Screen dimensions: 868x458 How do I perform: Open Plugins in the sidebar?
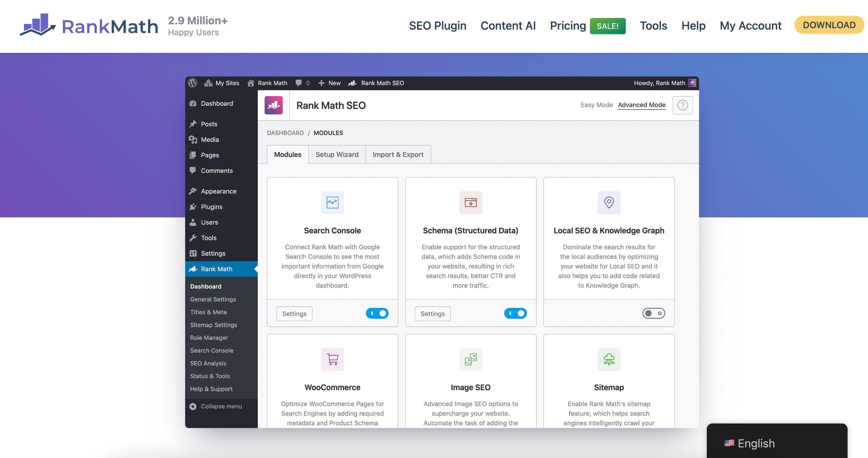[221, 207]
